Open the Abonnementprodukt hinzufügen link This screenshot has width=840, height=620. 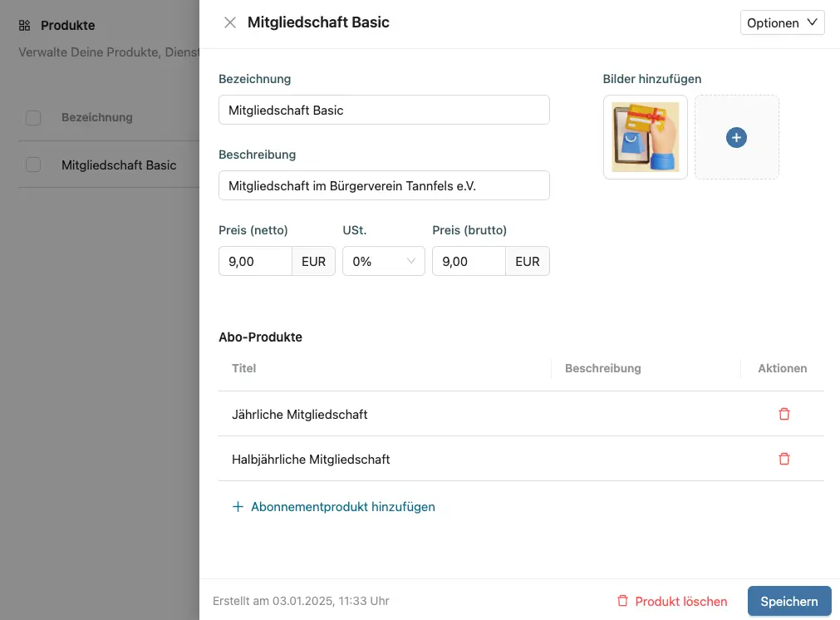coord(343,506)
